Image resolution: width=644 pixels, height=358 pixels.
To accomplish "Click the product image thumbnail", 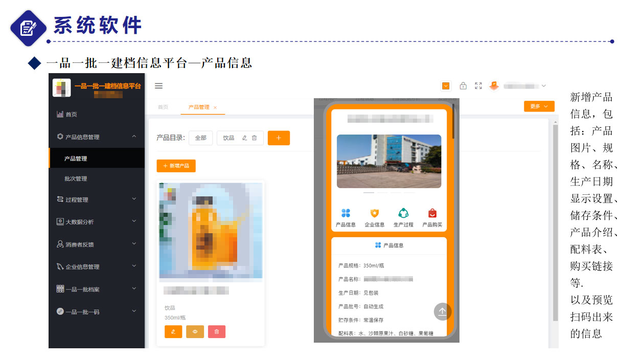I will [x=211, y=231].
